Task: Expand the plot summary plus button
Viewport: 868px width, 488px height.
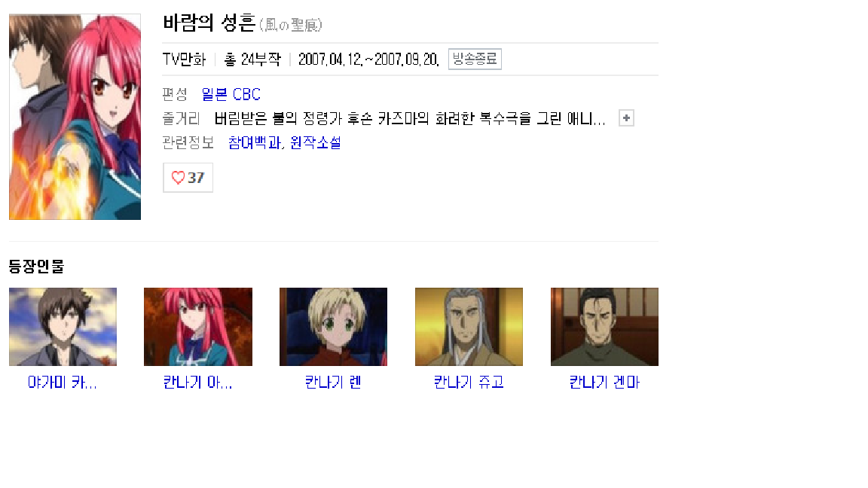Action: [626, 117]
